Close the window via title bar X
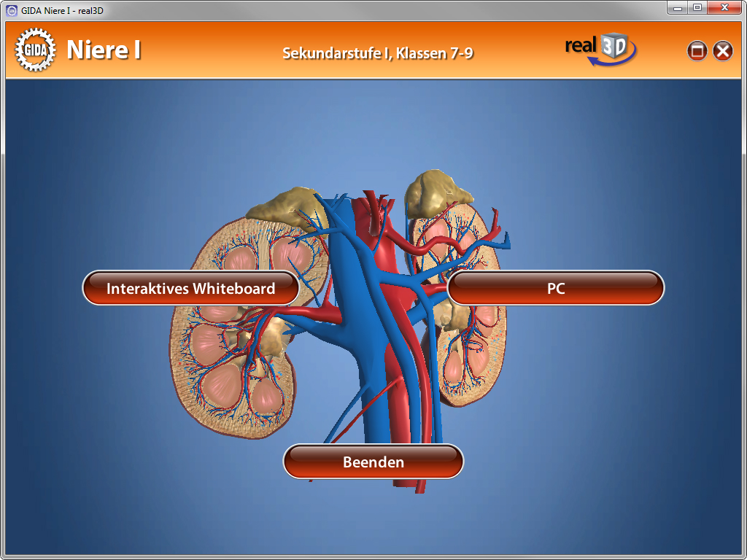Screen dimensions: 747x560 click(x=724, y=8)
